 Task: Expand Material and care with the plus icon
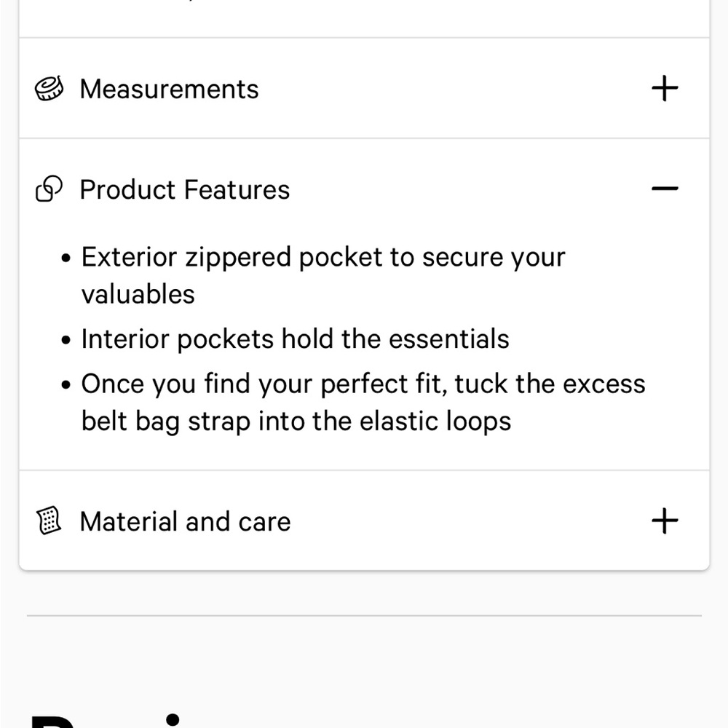[664, 521]
